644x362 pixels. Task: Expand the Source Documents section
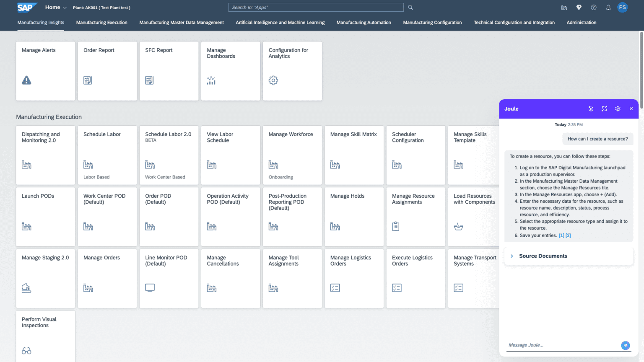click(x=512, y=256)
